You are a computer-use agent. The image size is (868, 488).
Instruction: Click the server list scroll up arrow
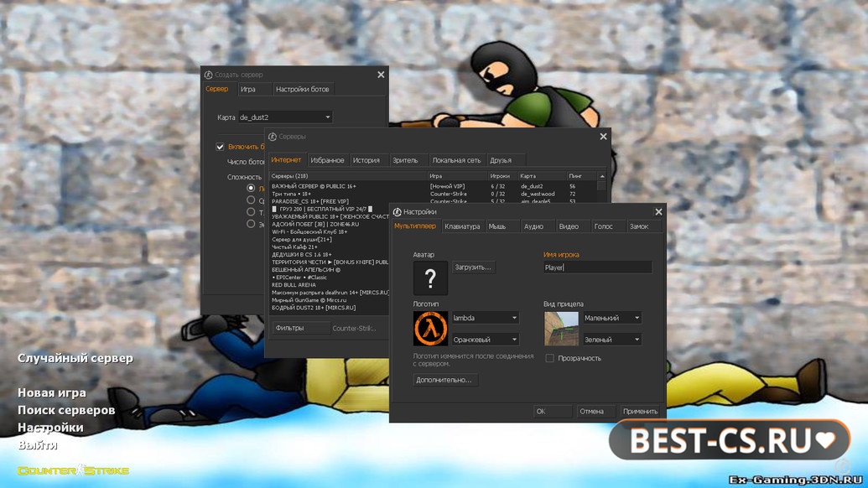click(x=602, y=176)
